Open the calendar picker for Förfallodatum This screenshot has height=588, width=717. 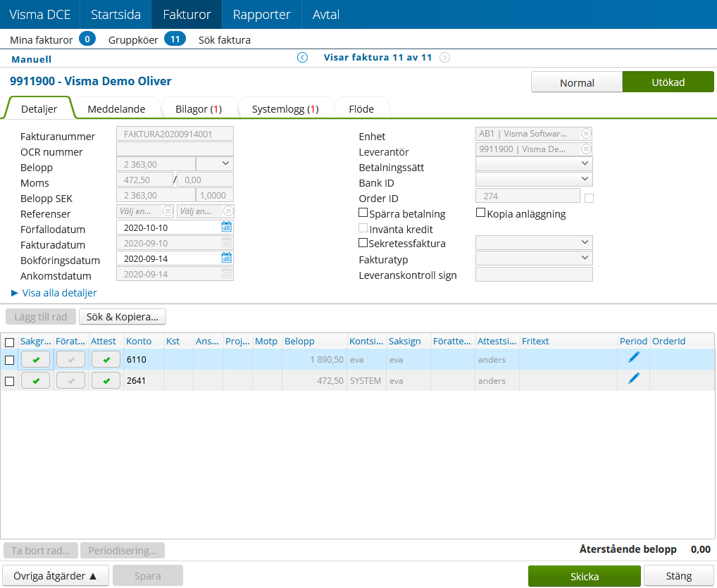pyautogui.click(x=227, y=227)
